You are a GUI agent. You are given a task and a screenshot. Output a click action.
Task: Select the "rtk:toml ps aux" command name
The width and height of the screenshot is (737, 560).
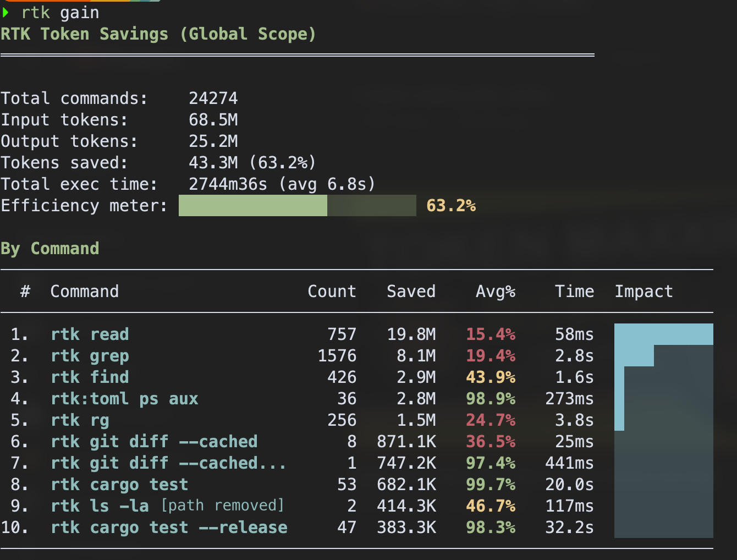[124, 399]
